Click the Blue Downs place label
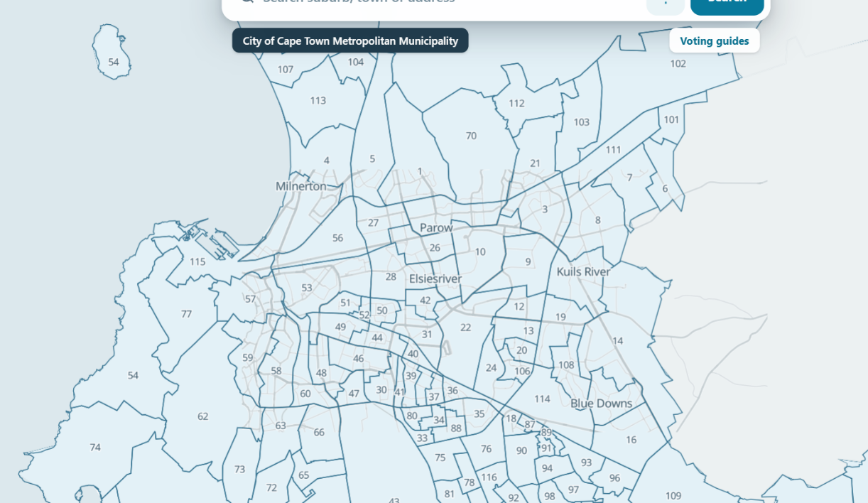This screenshot has height=503, width=868. 601,404
